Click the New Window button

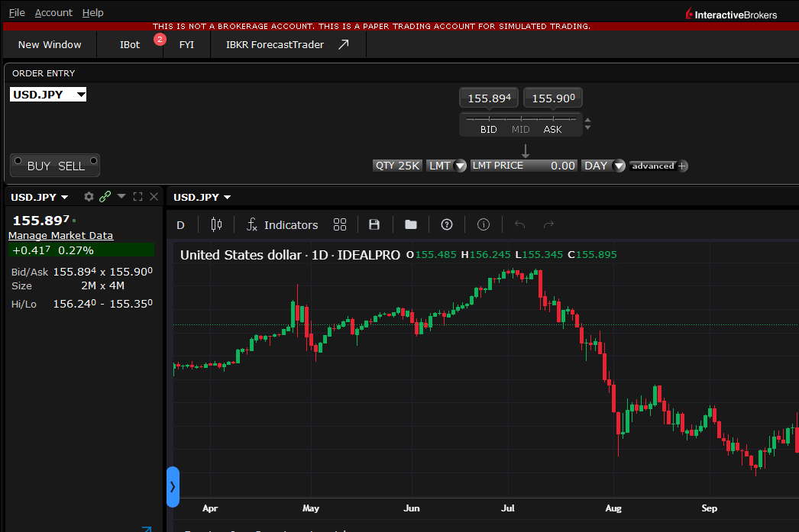pyautogui.click(x=50, y=45)
